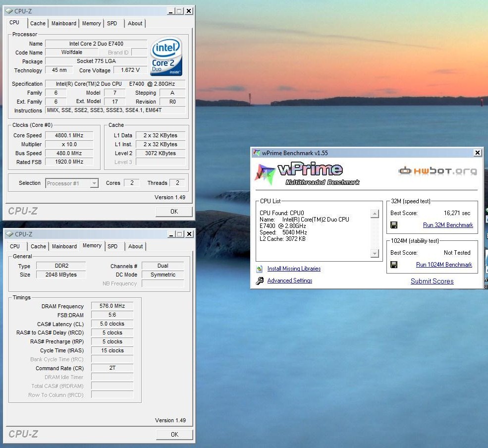488x448 pixels.
Task: Open Memory tab in the upper CPU-Z window
Action: coord(92,23)
